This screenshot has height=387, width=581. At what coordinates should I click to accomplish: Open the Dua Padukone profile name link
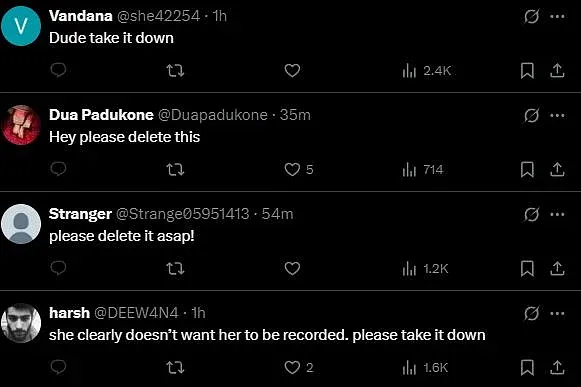[101, 115]
